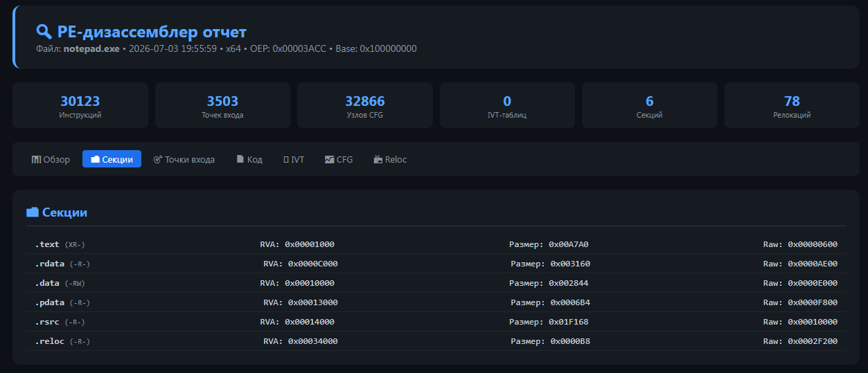Open the Обзор tab
This screenshot has width=868, height=373.
click(x=51, y=159)
